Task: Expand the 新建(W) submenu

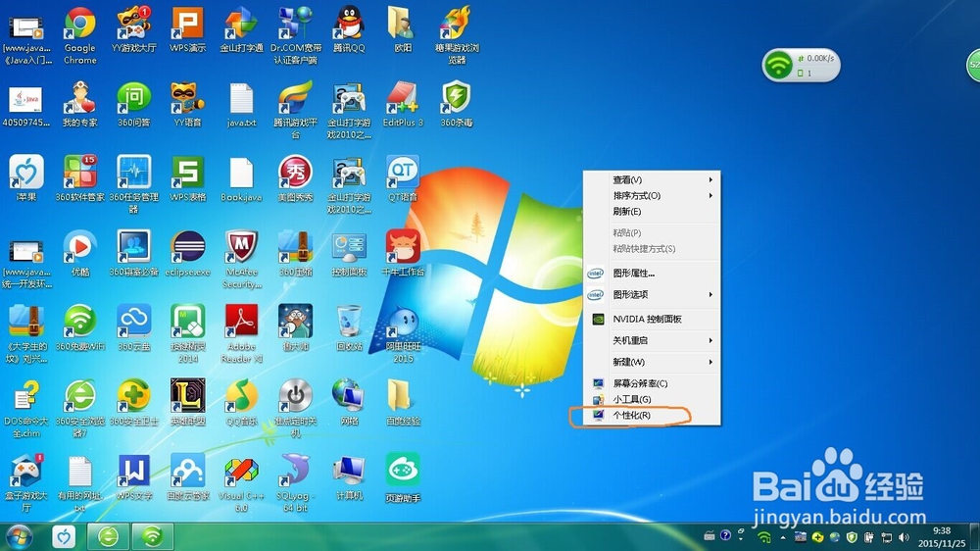Action: (652, 362)
